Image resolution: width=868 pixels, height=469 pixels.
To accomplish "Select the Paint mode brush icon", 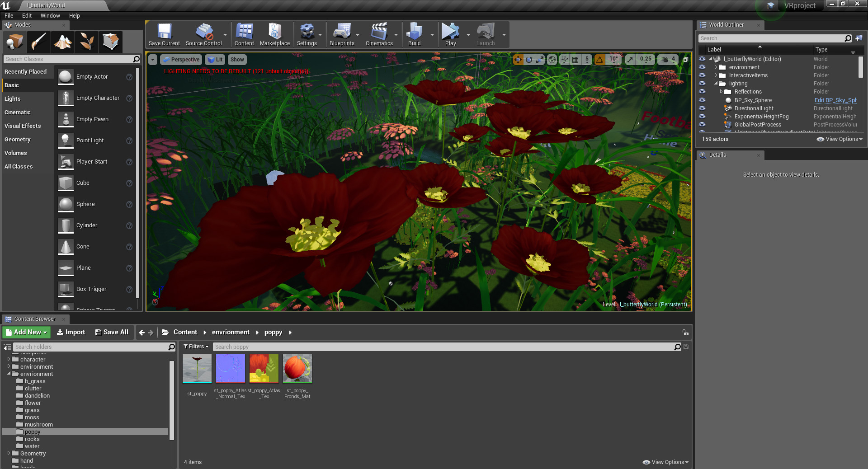I will coord(39,42).
